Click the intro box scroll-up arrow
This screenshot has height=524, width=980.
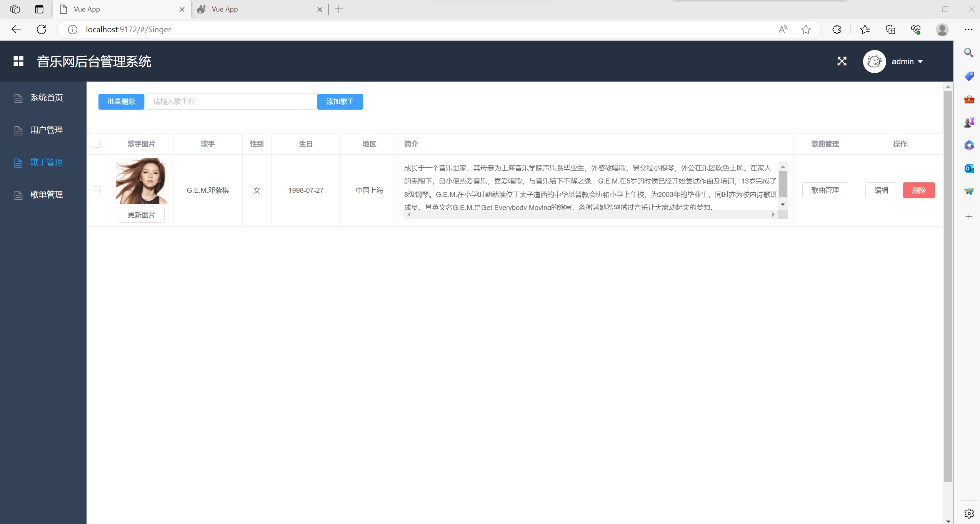[783, 167]
